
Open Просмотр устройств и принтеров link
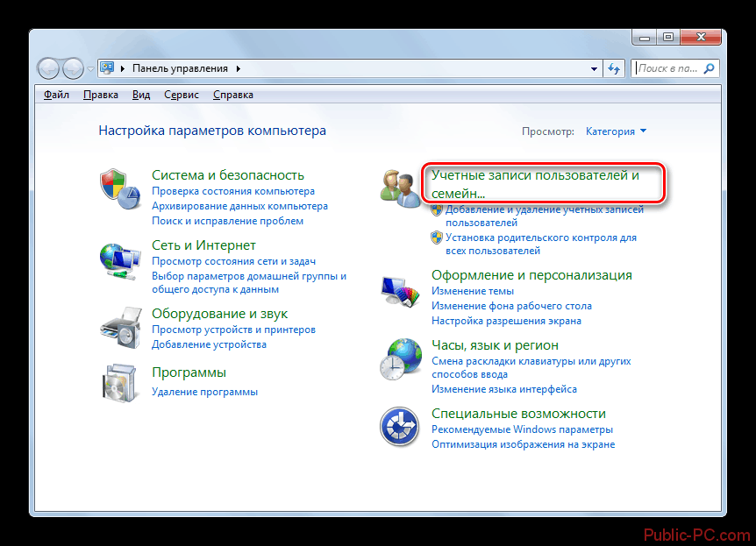233,330
